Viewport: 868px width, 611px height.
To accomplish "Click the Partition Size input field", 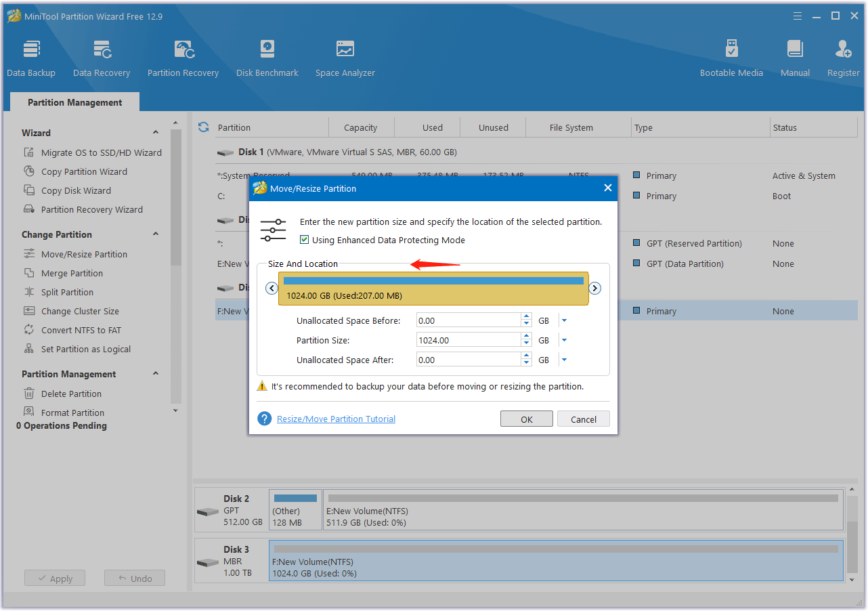I will pos(469,340).
